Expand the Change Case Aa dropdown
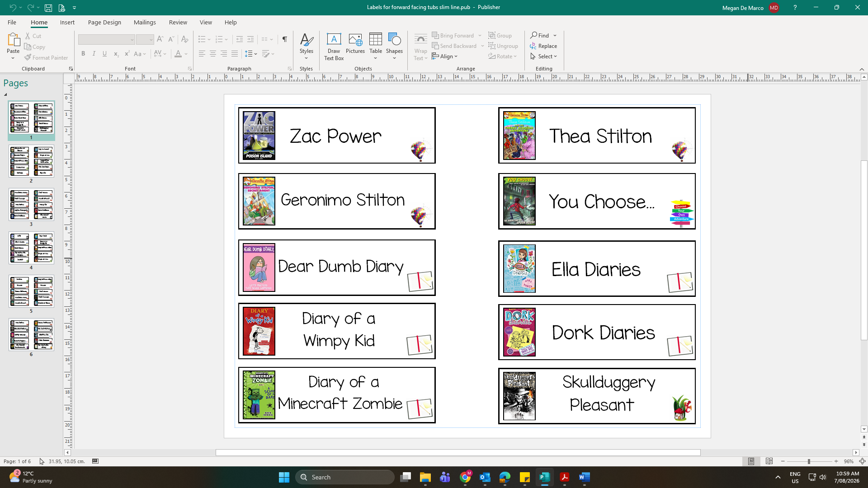Viewport: 868px width, 488px height. pos(140,54)
